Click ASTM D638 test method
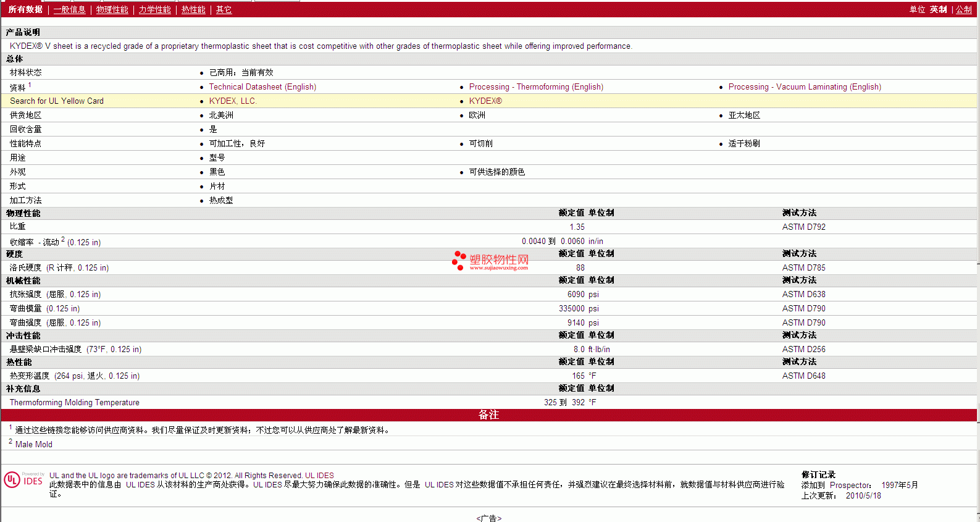 tap(803, 295)
